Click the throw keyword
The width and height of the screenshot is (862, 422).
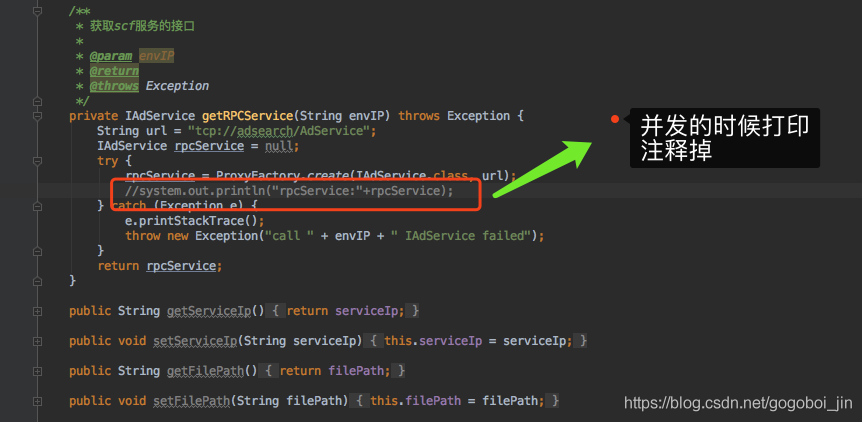coord(142,236)
